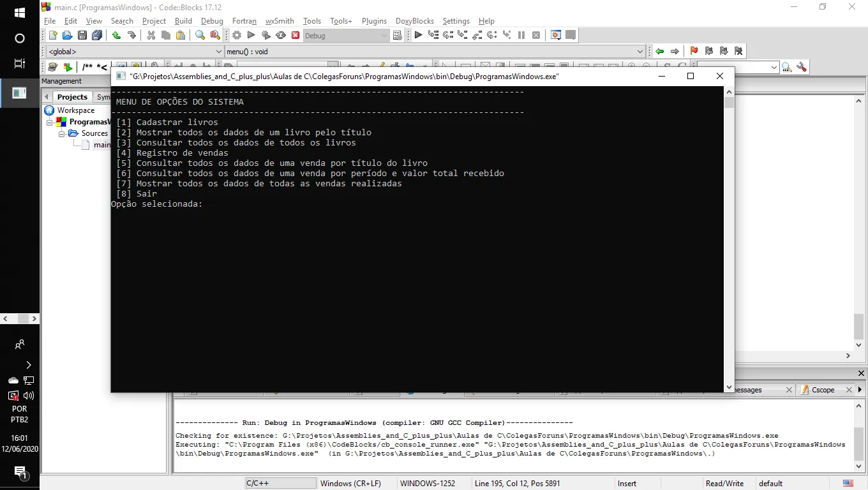Image resolution: width=868 pixels, height=490 pixels.
Task: Click the Rebuild project icon
Action: 280,36
